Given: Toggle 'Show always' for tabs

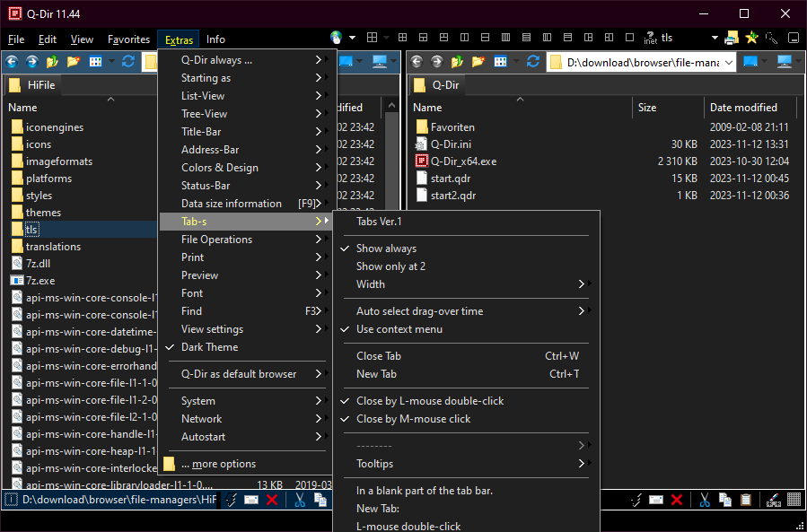Looking at the screenshot, I should click(386, 249).
